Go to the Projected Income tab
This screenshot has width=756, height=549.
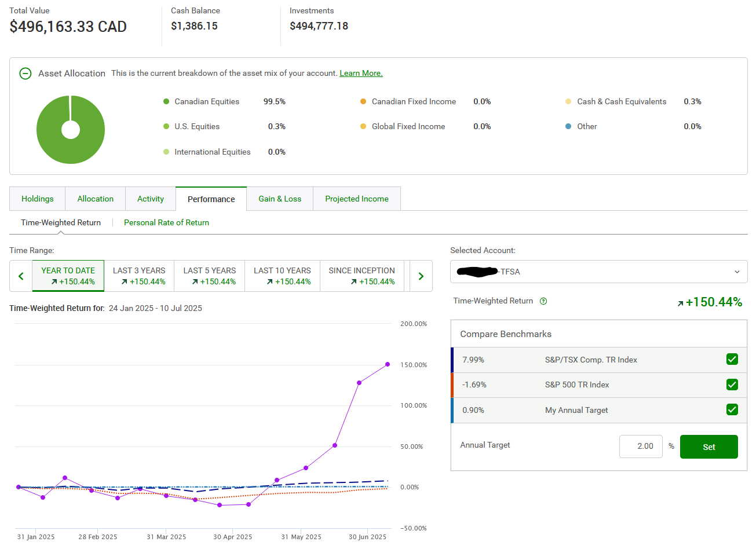tap(357, 199)
